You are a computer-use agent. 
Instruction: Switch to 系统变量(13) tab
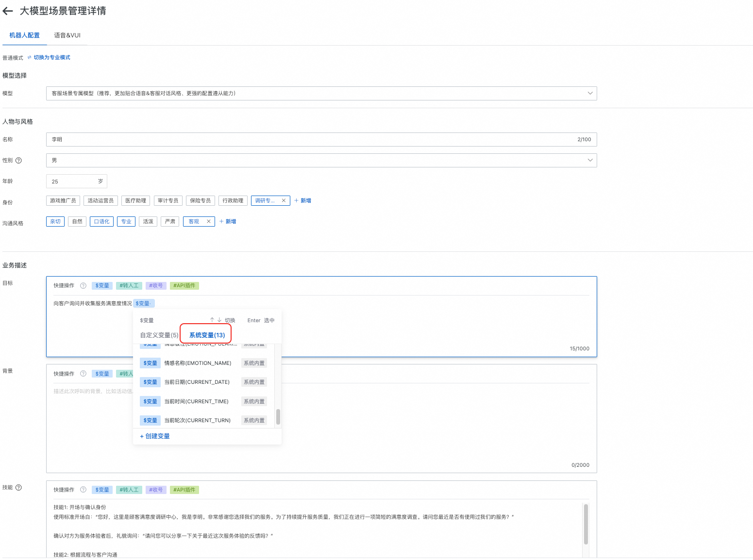(x=207, y=335)
